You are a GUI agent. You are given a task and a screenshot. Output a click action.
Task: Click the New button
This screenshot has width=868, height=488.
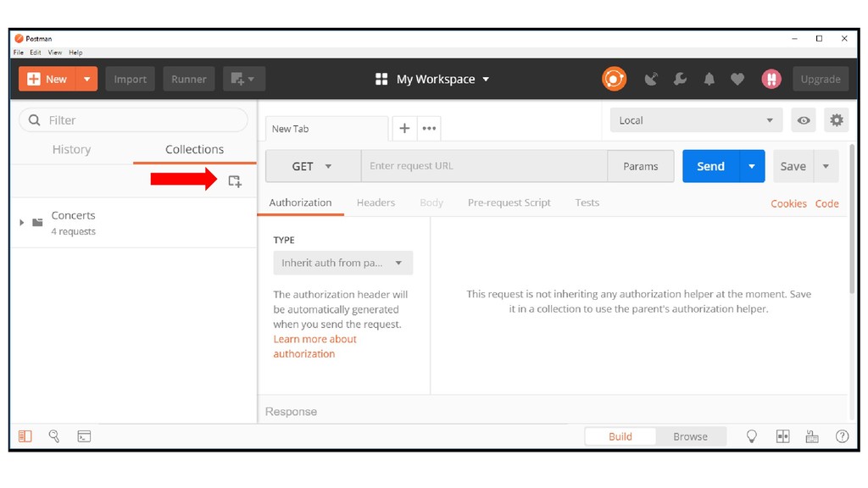click(47, 79)
